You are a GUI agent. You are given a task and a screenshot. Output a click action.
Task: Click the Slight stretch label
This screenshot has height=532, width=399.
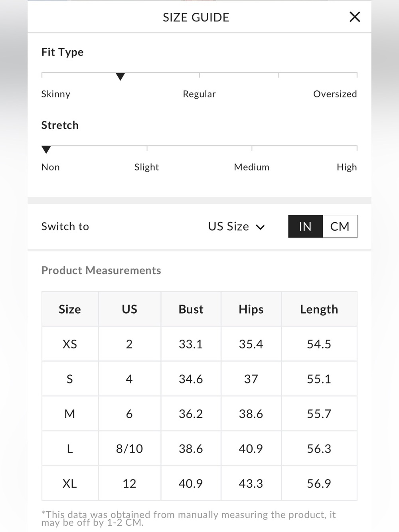click(146, 167)
